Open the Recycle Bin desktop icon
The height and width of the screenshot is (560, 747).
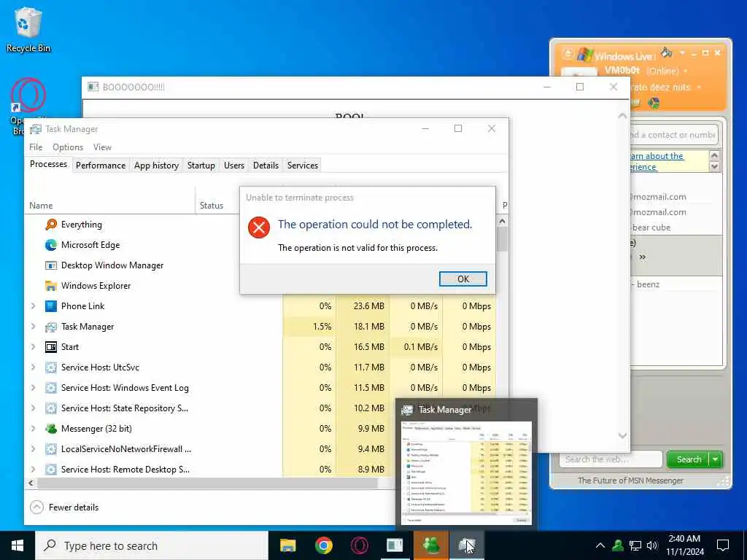tap(28, 29)
